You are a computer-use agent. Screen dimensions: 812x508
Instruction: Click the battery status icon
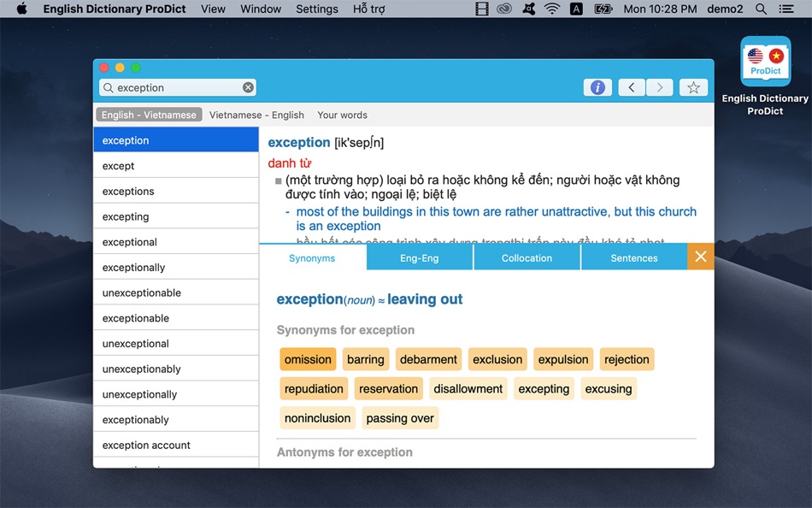click(603, 9)
